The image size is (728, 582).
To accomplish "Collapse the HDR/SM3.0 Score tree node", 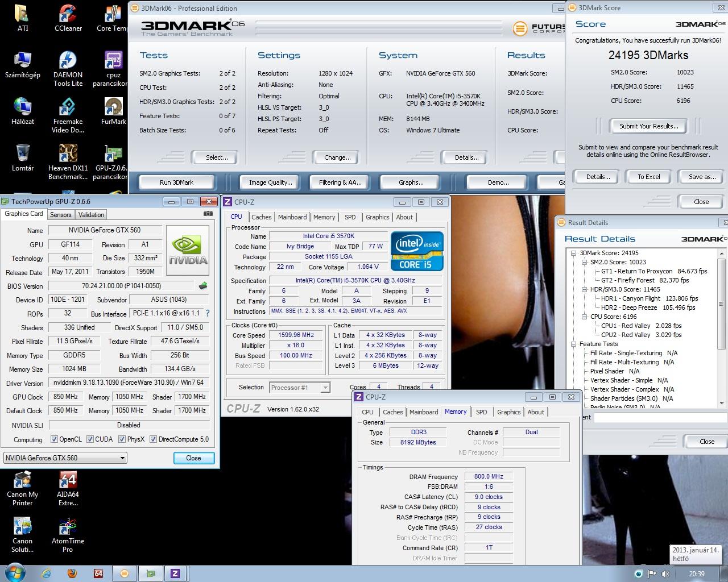I will pos(585,289).
